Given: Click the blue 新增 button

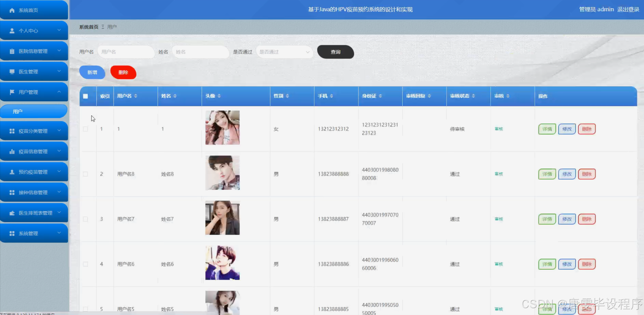Looking at the screenshot, I should pyautogui.click(x=92, y=72).
